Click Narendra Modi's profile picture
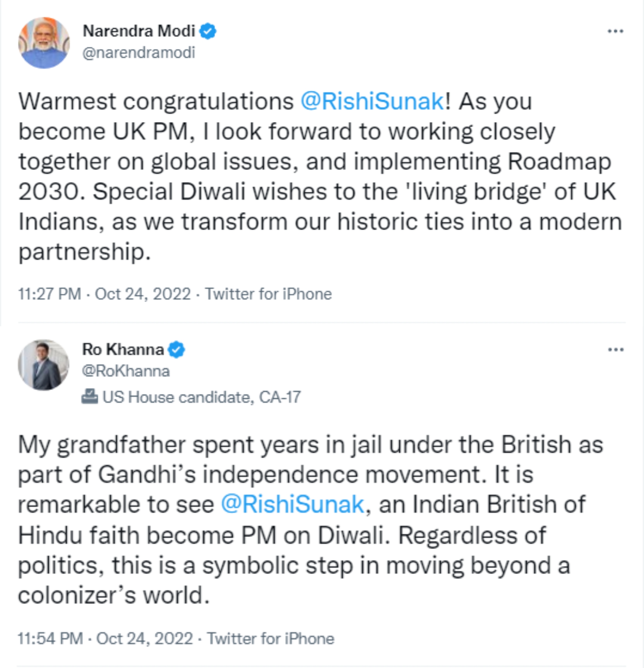 tap(44, 43)
